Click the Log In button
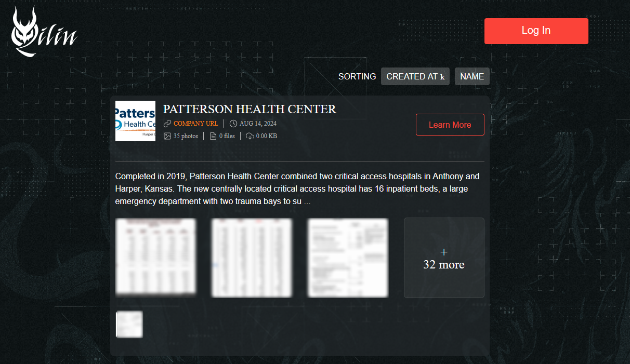 click(536, 31)
